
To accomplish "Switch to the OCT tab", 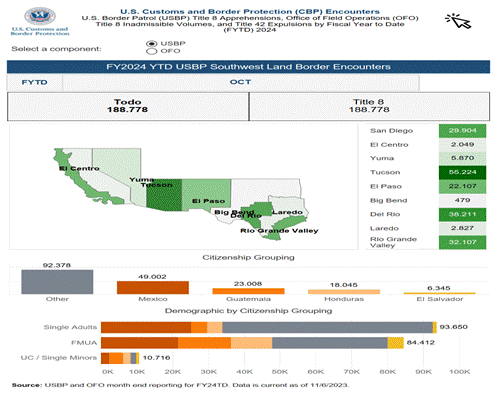I will 241,82.
